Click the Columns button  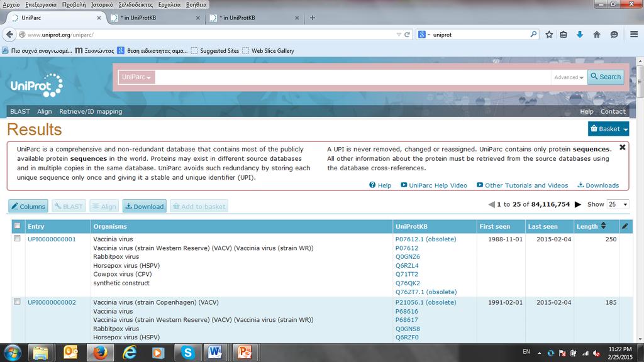pyautogui.click(x=28, y=206)
